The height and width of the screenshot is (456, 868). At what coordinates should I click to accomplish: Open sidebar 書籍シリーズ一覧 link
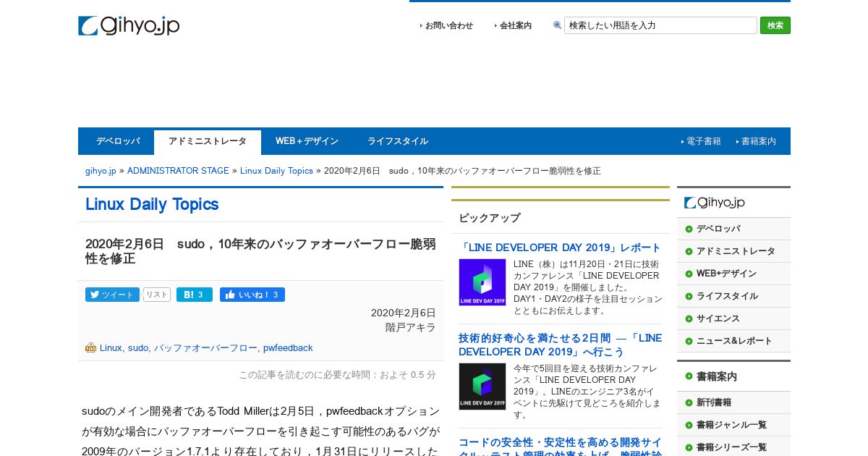pyautogui.click(x=731, y=447)
